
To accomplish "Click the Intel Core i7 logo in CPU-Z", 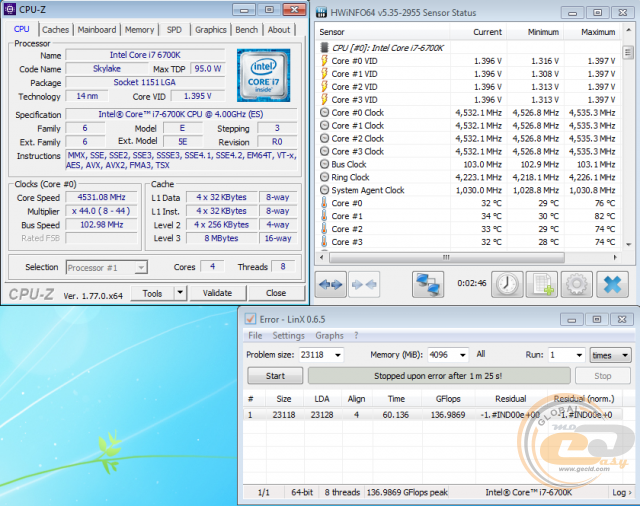I will point(263,75).
